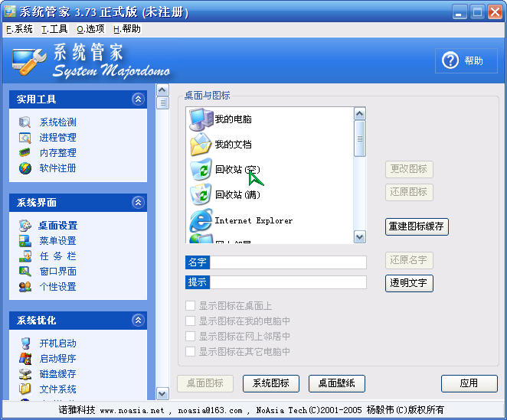Collapse the 实用工具 panel chevron
The height and width of the screenshot is (420, 507).
pos(138,99)
